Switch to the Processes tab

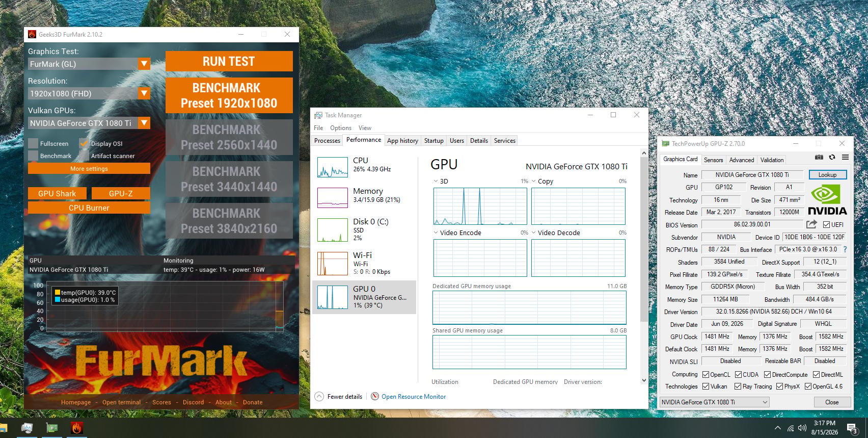point(327,141)
